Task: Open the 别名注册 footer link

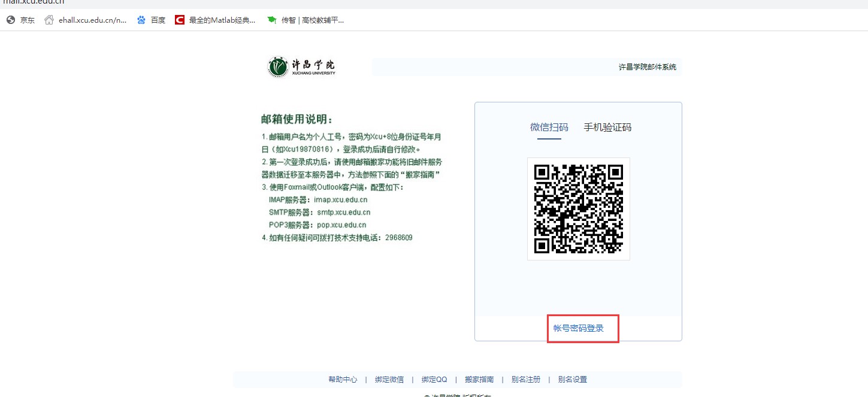Action: (526, 380)
